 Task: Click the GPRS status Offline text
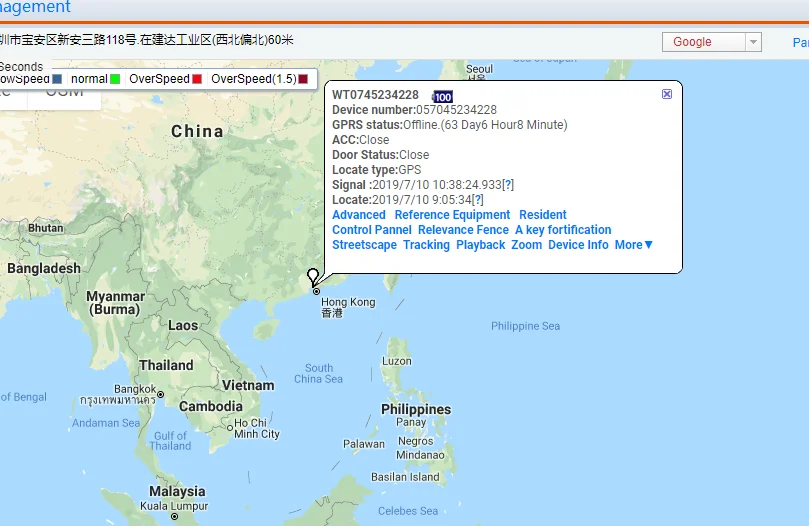tap(449, 125)
